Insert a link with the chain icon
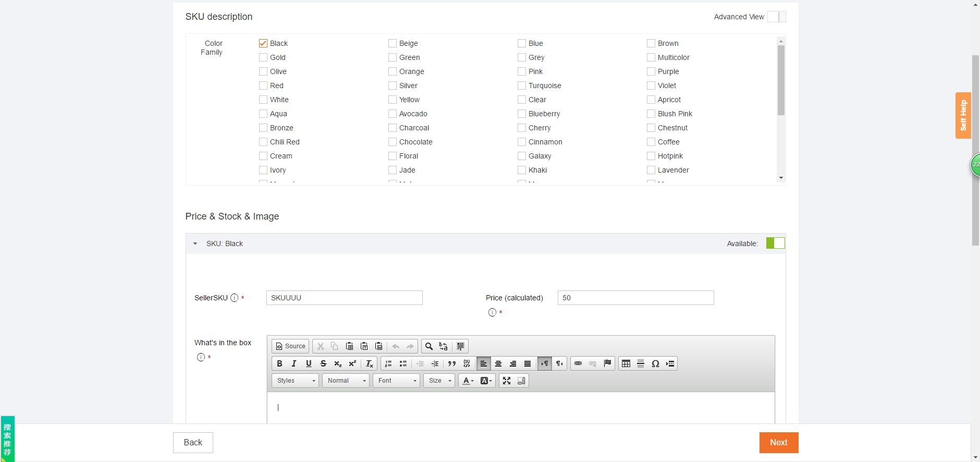The height and width of the screenshot is (462, 980). (x=578, y=363)
